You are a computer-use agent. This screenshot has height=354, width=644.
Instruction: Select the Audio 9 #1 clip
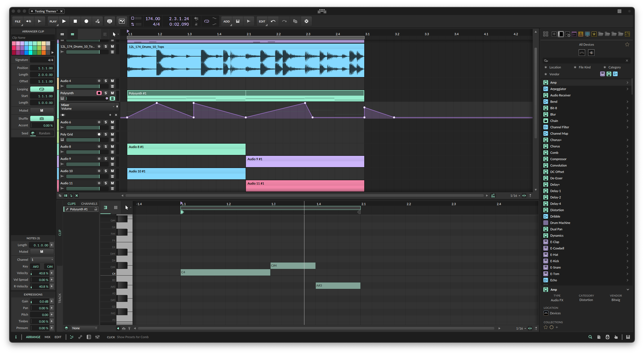(305, 161)
